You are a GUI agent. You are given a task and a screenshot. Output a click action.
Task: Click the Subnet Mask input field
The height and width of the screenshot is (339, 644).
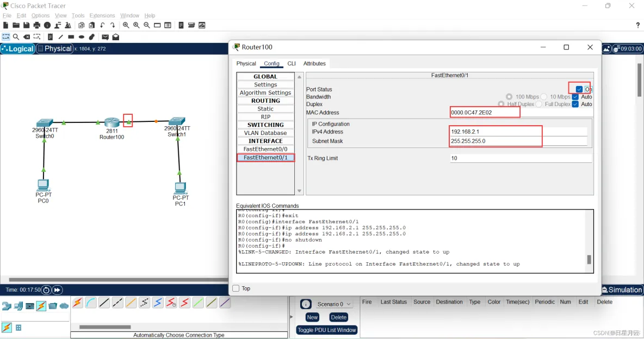pos(519,141)
